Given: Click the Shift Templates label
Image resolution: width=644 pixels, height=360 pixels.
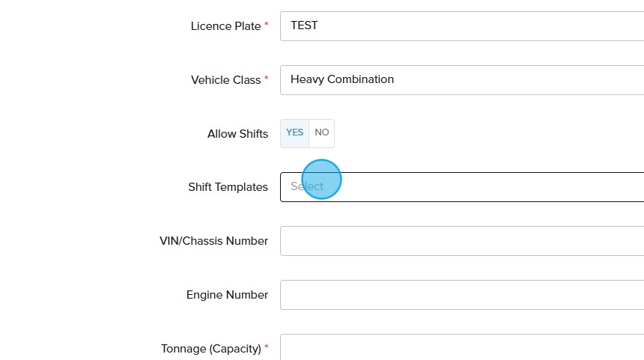Looking at the screenshot, I should click(x=228, y=187).
